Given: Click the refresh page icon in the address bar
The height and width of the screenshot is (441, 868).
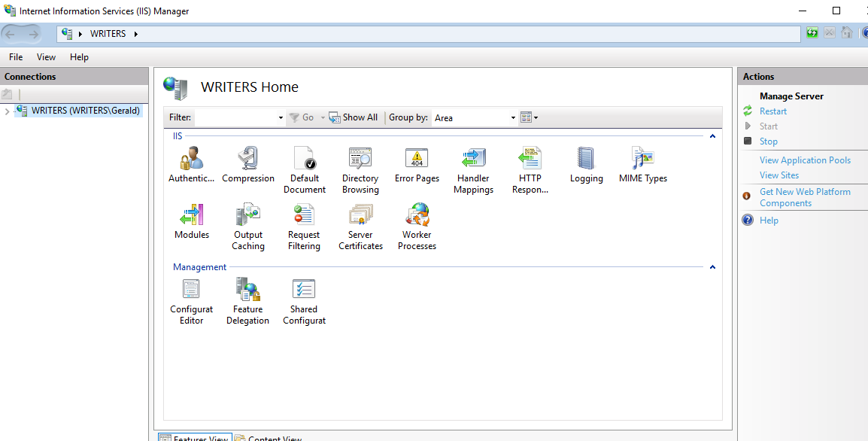Looking at the screenshot, I should [812, 33].
